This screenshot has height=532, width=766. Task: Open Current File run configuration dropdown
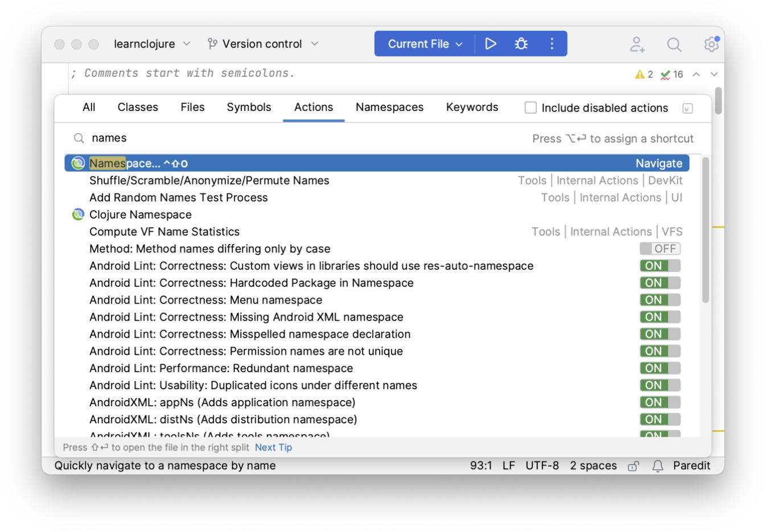click(425, 44)
